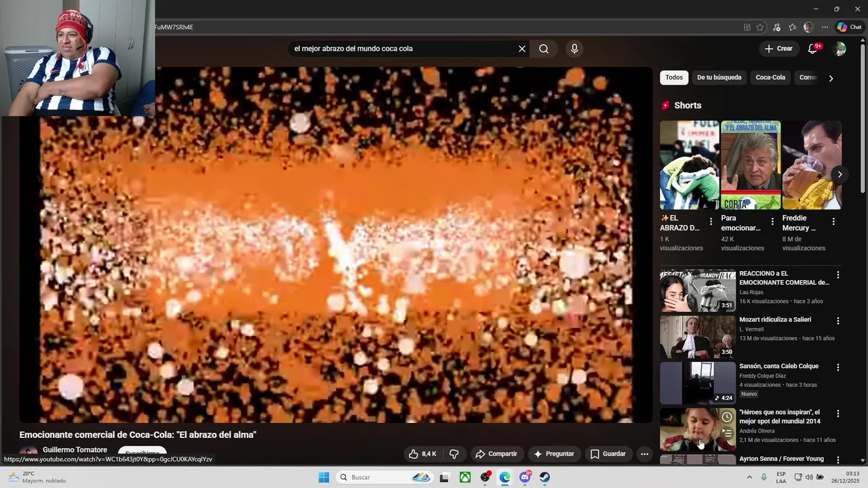Clear the YouTube search box text
The height and width of the screenshot is (488, 868).
tap(522, 49)
